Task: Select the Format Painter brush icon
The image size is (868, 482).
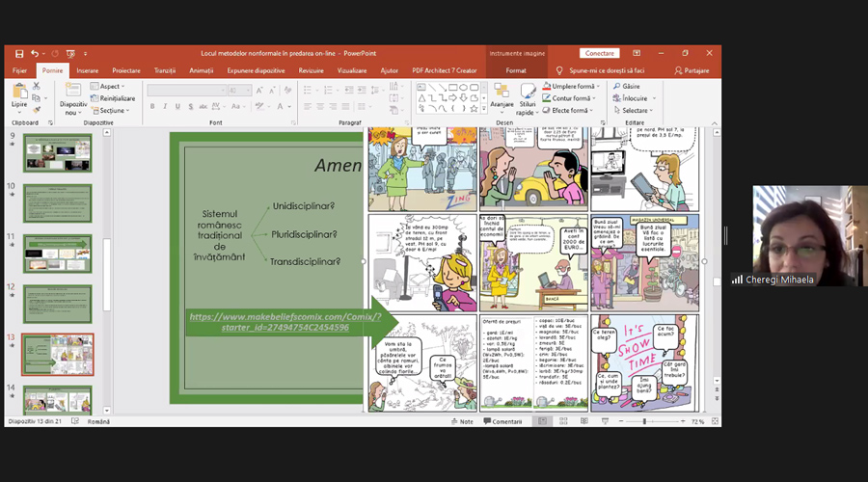Action: coord(37,110)
